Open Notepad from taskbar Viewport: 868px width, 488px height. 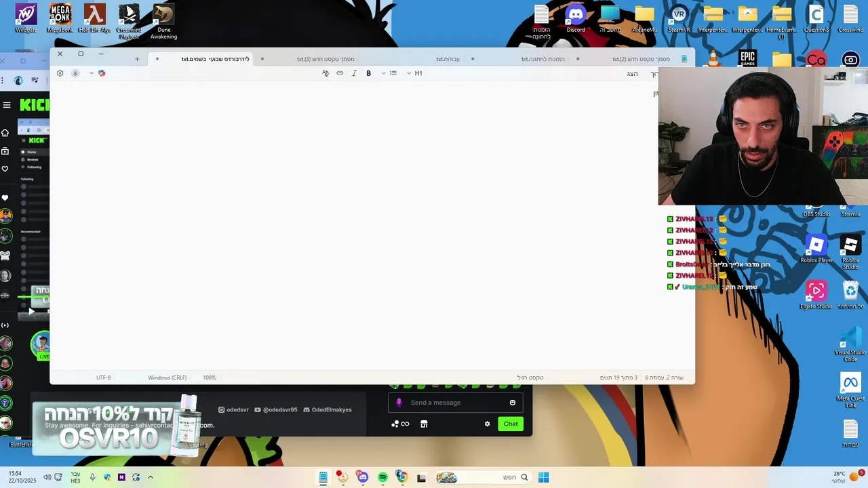pyautogui.click(x=323, y=478)
